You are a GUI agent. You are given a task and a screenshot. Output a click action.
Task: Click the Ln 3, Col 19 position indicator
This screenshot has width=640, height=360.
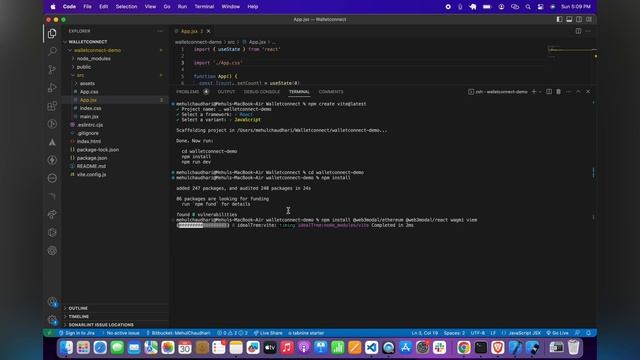pos(424,333)
